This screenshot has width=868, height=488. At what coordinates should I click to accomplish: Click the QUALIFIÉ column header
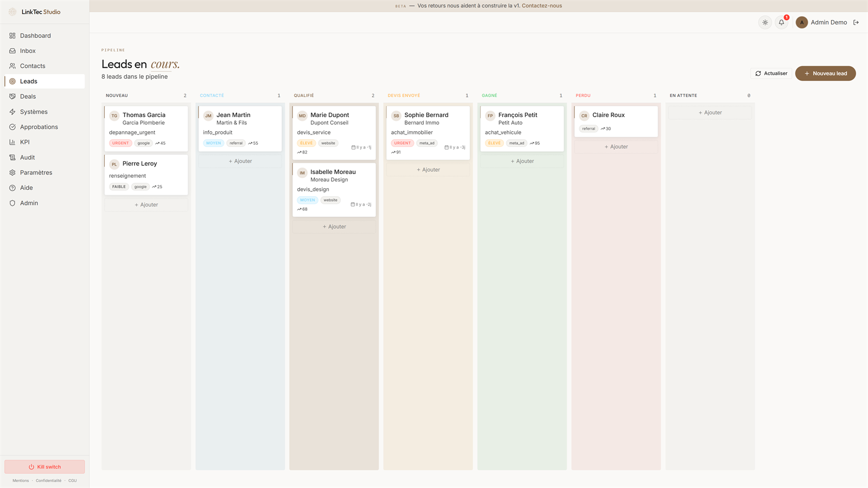pyautogui.click(x=304, y=95)
